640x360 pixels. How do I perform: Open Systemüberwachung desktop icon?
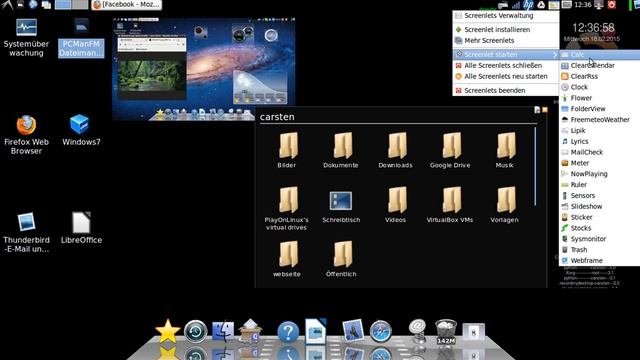(x=26, y=38)
